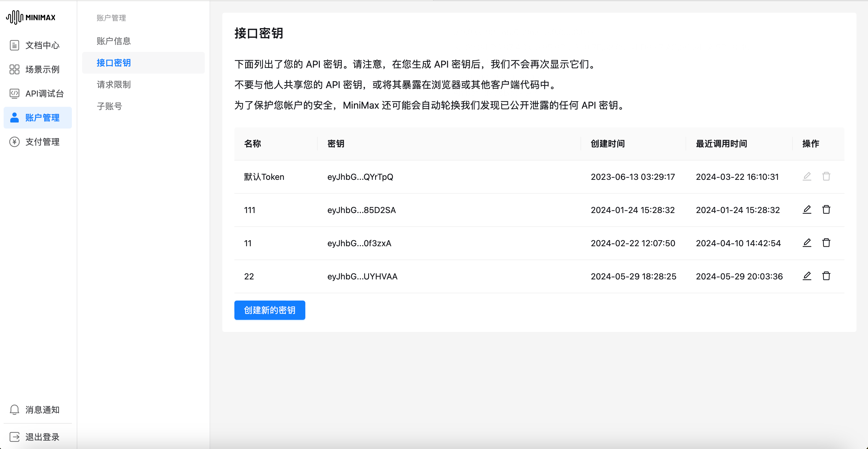
Task: Select 账户管理 in the sidebar
Action: coord(38,117)
